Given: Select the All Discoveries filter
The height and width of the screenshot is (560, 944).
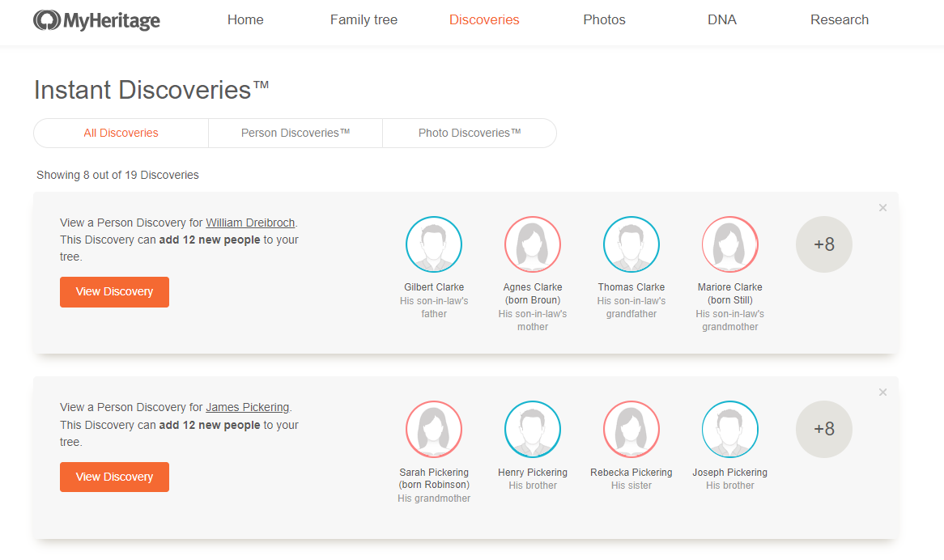Looking at the screenshot, I should (x=121, y=133).
